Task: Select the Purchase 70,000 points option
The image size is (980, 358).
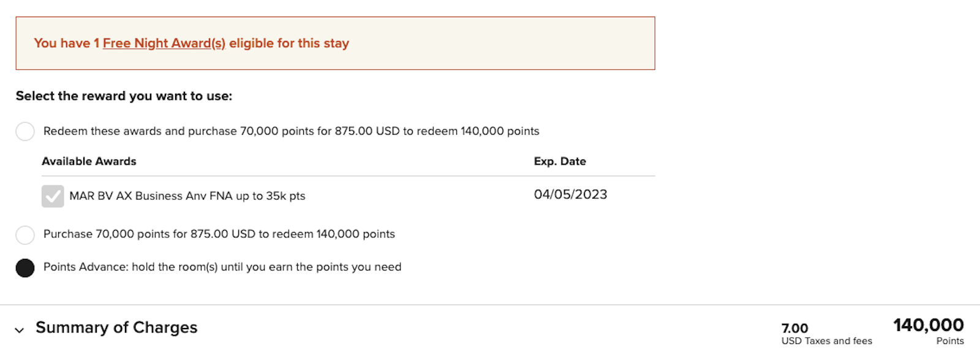Action: click(24, 234)
